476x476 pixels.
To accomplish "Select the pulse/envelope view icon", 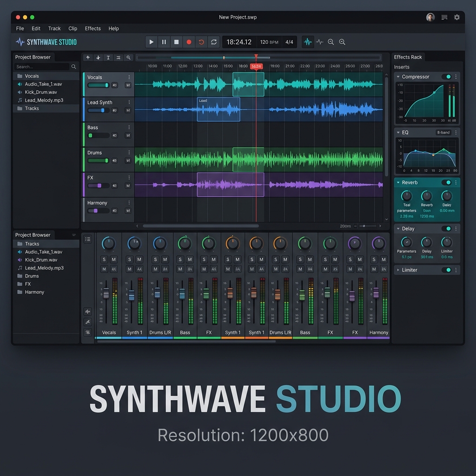I will [320, 42].
